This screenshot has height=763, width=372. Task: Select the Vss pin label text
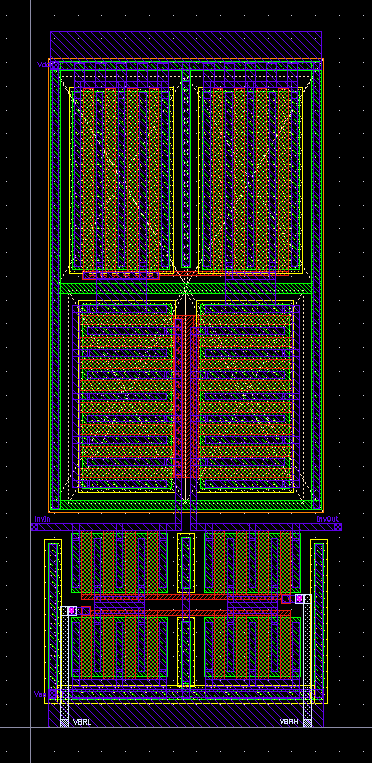40,694
